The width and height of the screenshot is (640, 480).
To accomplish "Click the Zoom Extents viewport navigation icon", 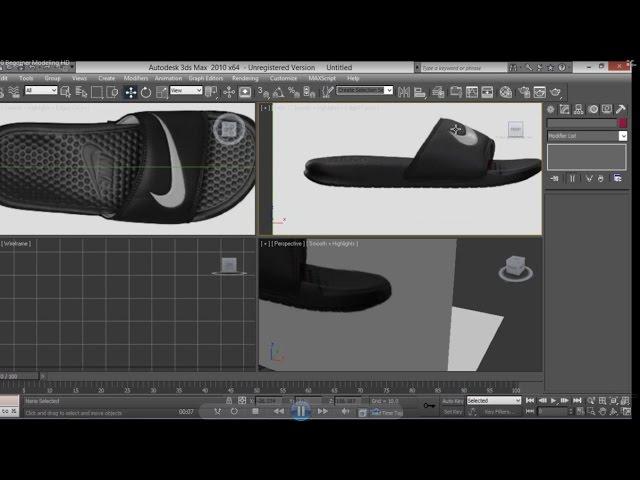I will point(614,401).
